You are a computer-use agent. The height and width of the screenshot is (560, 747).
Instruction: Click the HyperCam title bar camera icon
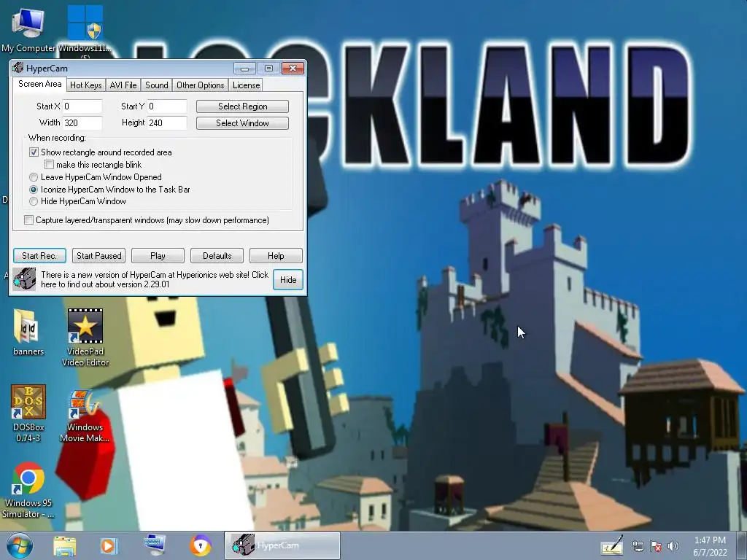point(18,68)
